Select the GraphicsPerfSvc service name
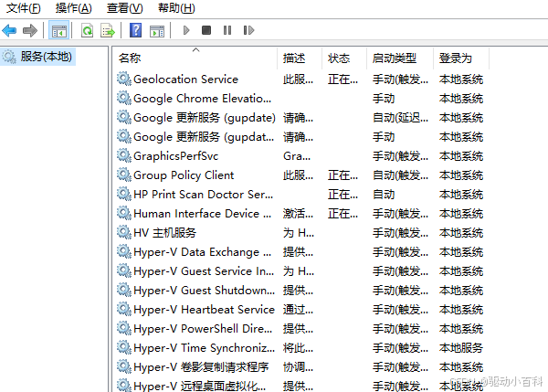The width and height of the screenshot is (548, 392). tap(175, 156)
